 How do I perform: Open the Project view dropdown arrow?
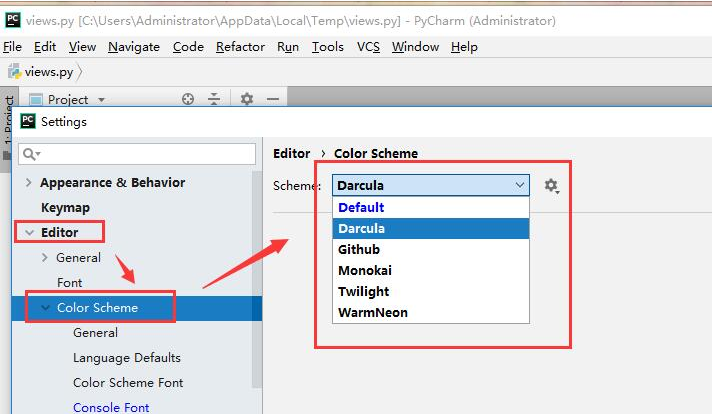(x=101, y=99)
